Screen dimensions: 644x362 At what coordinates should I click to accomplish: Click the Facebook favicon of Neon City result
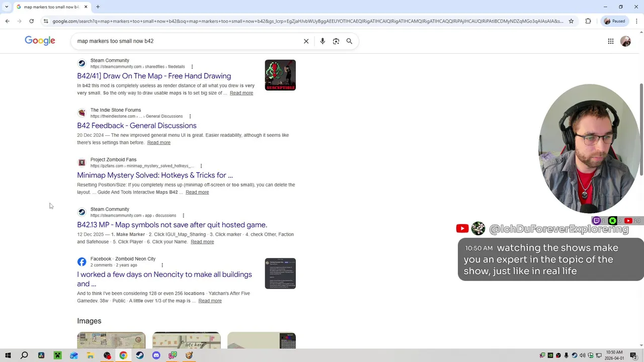82,262
